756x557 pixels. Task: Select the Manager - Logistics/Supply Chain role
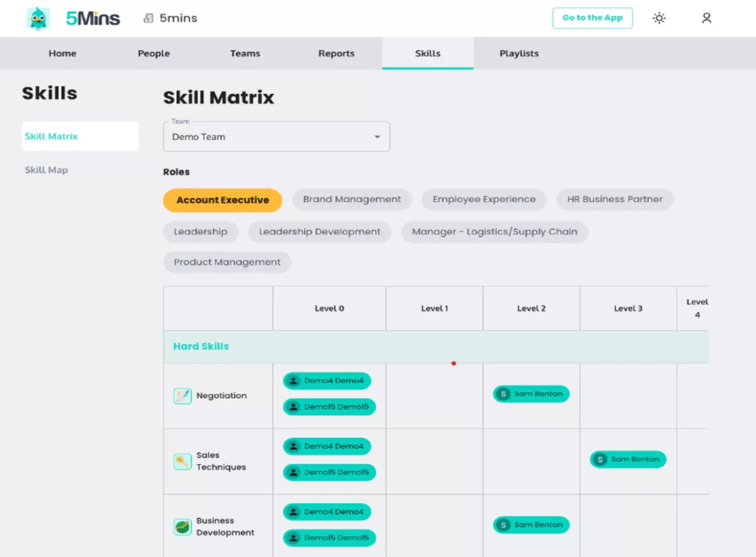(x=494, y=232)
